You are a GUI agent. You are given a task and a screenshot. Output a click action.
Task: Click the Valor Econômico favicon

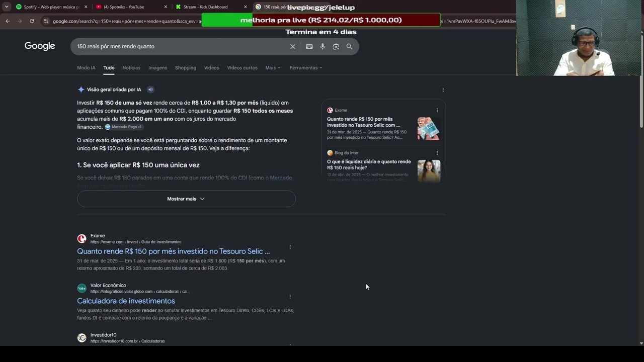[82, 288]
